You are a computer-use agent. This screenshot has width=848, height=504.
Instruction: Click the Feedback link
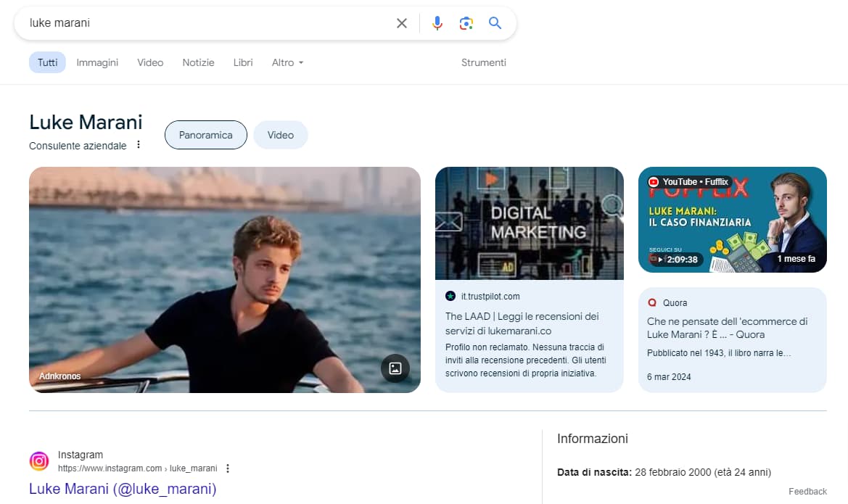click(807, 492)
